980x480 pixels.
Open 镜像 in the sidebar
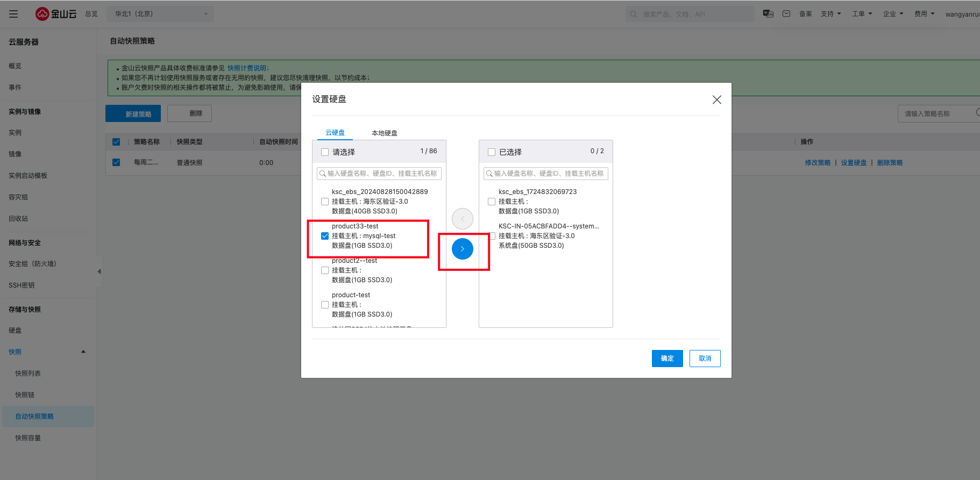tap(15, 154)
